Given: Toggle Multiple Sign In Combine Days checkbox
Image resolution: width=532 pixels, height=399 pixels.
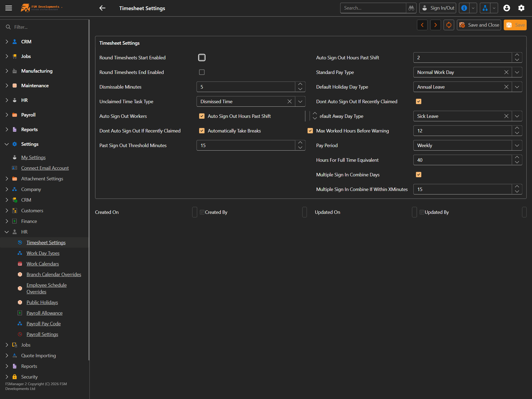Looking at the screenshot, I should [419, 175].
